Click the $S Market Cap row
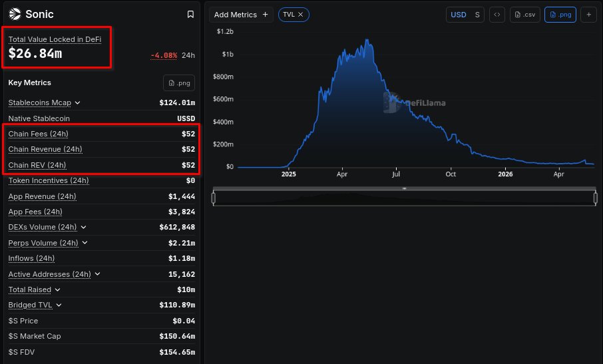 point(102,336)
